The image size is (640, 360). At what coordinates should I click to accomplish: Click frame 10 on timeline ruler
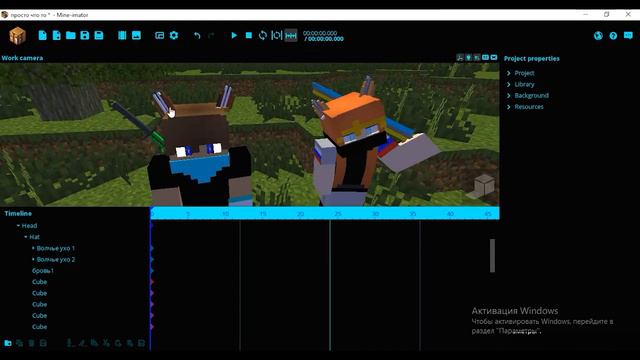click(x=225, y=214)
